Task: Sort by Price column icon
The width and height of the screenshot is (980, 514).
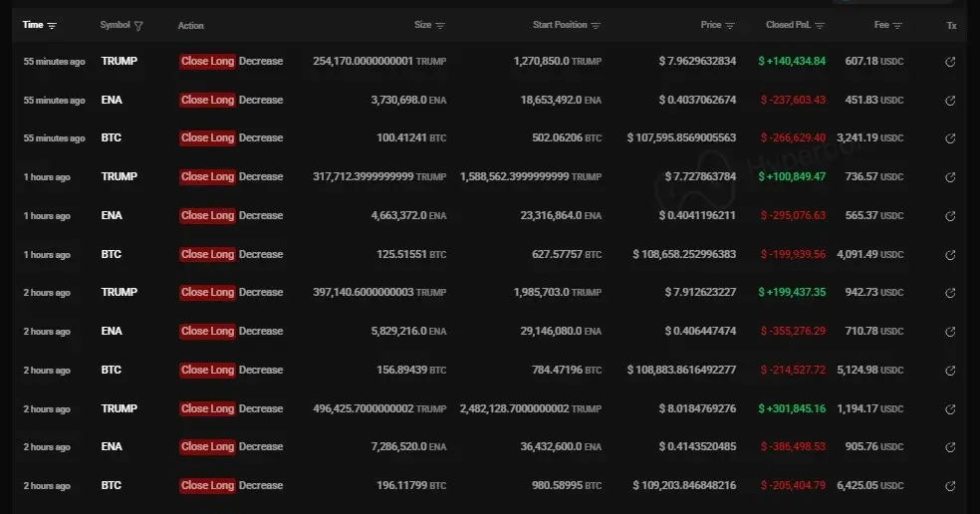Action: pos(730,26)
